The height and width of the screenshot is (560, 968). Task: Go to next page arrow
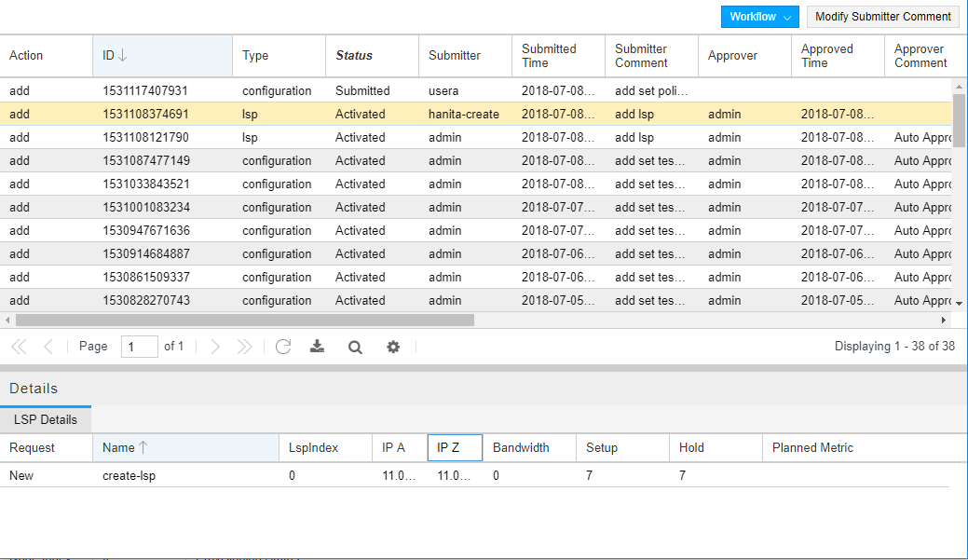215,347
